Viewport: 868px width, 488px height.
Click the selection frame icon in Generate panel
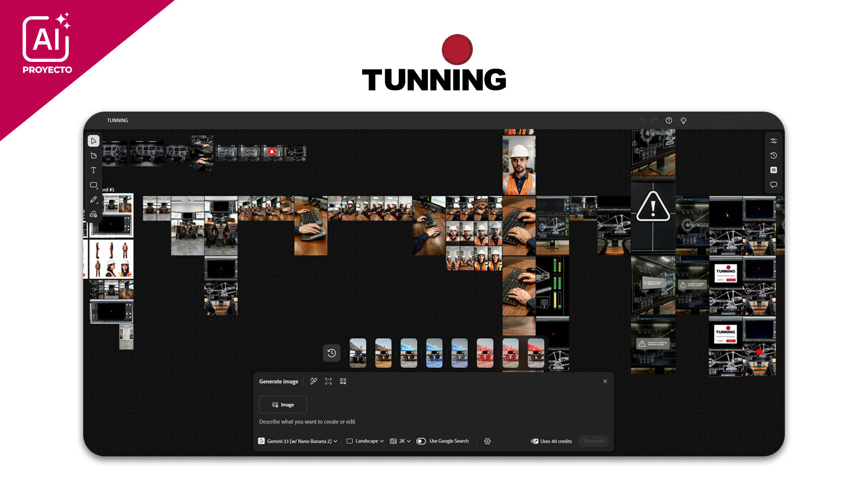click(x=329, y=381)
